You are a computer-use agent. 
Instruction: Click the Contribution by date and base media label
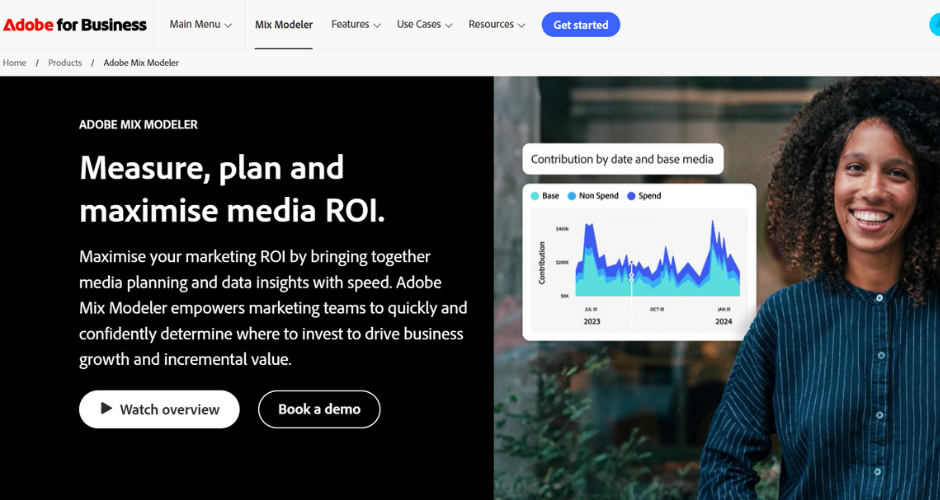tap(622, 159)
